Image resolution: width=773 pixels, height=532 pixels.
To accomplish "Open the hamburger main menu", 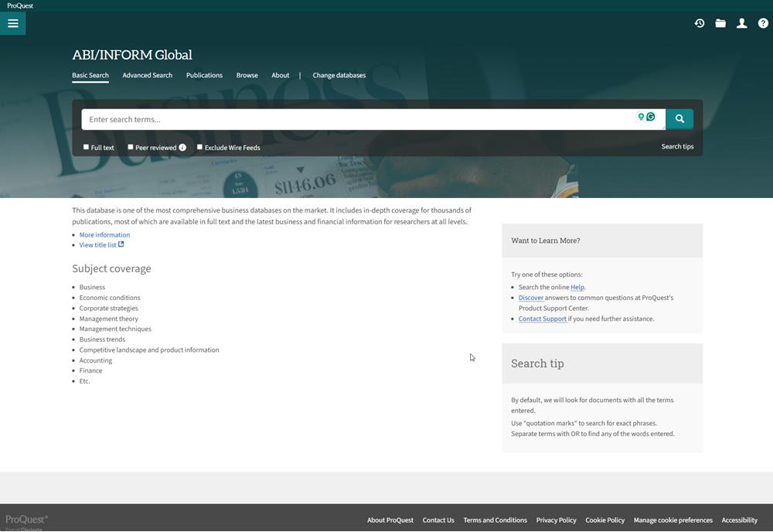I will 12,23.
